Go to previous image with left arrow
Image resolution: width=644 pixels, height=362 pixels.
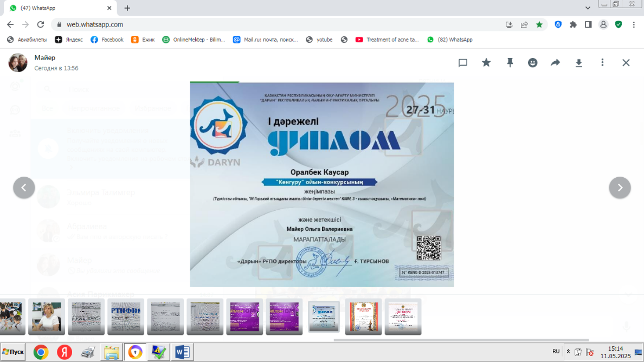pyautogui.click(x=24, y=188)
